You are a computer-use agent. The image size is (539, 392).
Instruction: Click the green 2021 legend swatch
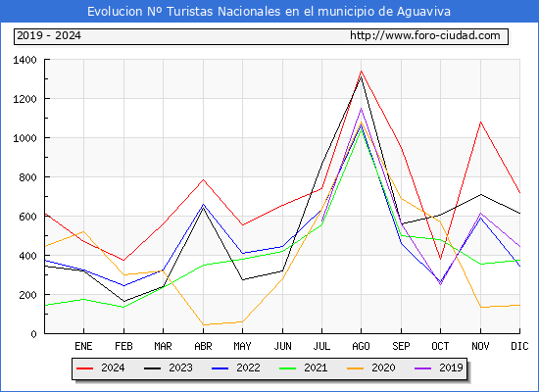point(288,368)
